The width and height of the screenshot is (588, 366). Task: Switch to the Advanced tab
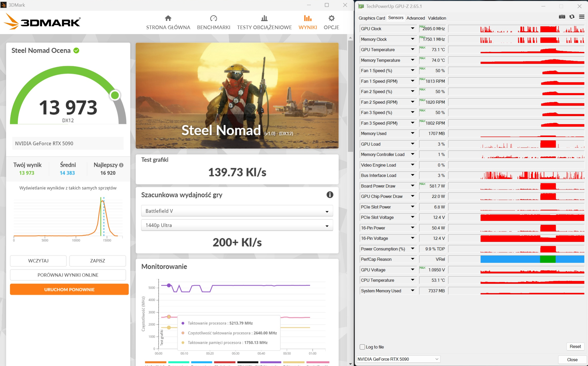click(x=415, y=18)
